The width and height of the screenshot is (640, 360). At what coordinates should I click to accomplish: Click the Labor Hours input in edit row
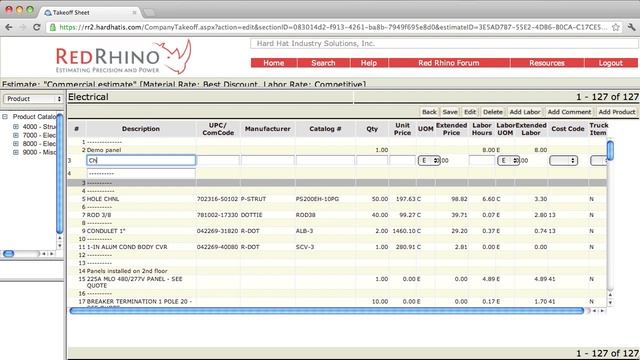point(482,160)
